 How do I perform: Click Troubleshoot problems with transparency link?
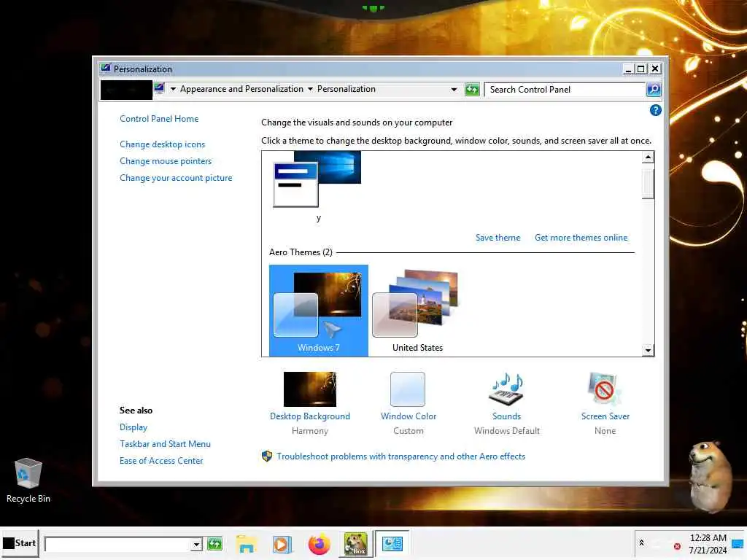coord(400,456)
